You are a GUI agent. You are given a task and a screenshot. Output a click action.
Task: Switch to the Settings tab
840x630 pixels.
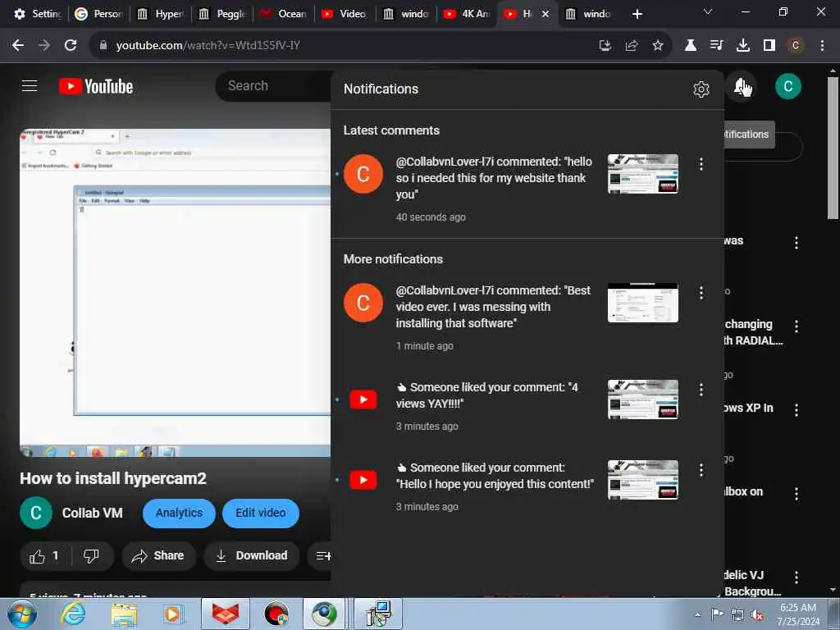point(36,14)
